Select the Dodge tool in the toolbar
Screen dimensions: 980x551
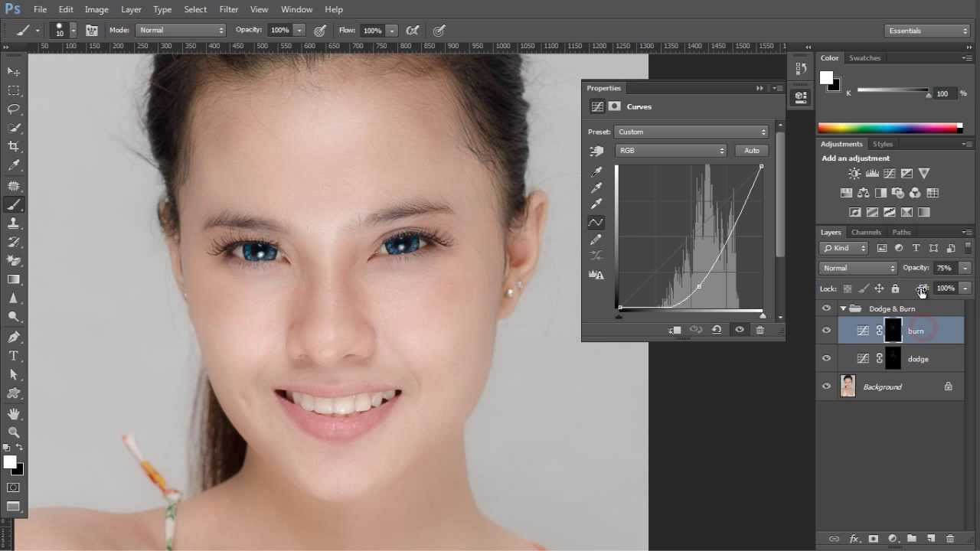[x=14, y=317]
